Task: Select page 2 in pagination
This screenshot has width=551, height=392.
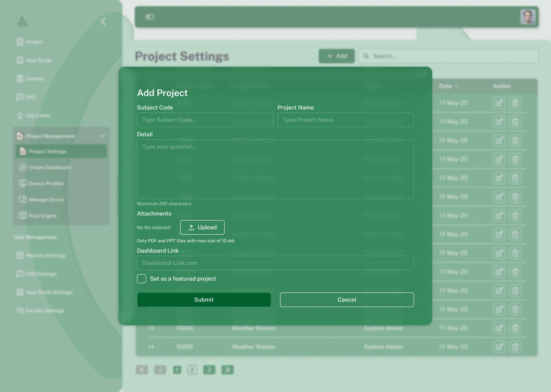Action: (192, 370)
